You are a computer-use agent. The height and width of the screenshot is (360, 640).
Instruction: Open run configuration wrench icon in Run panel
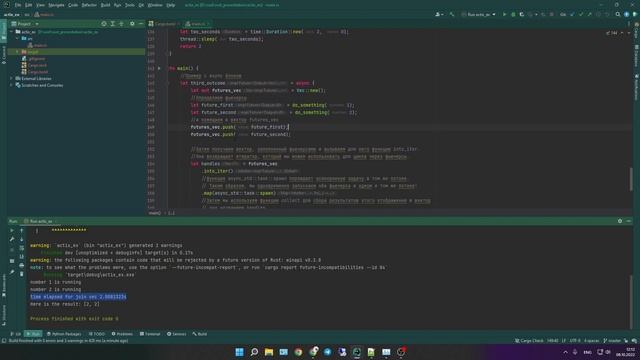point(12,239)
